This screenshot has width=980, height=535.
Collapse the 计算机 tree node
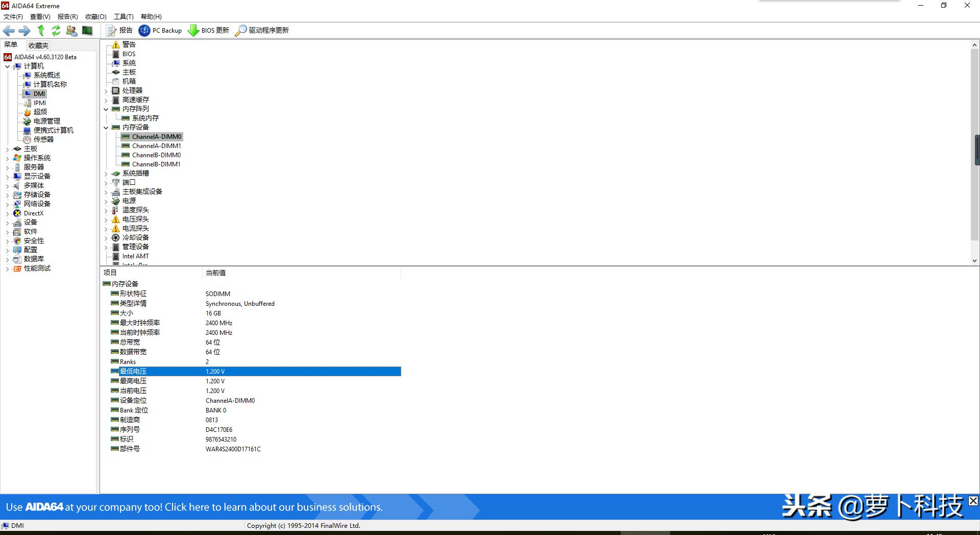[7, 66]
